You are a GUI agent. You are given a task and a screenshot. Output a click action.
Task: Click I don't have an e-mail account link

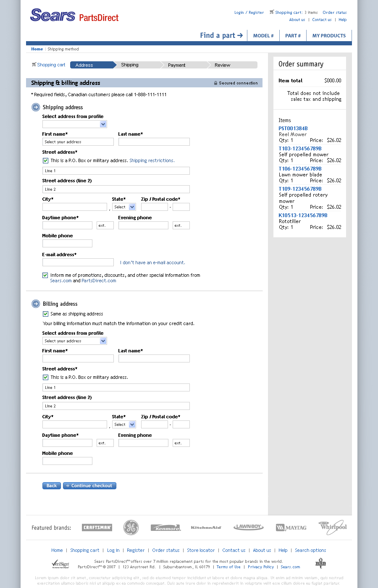pyautogui.click(x=152, y=262)
